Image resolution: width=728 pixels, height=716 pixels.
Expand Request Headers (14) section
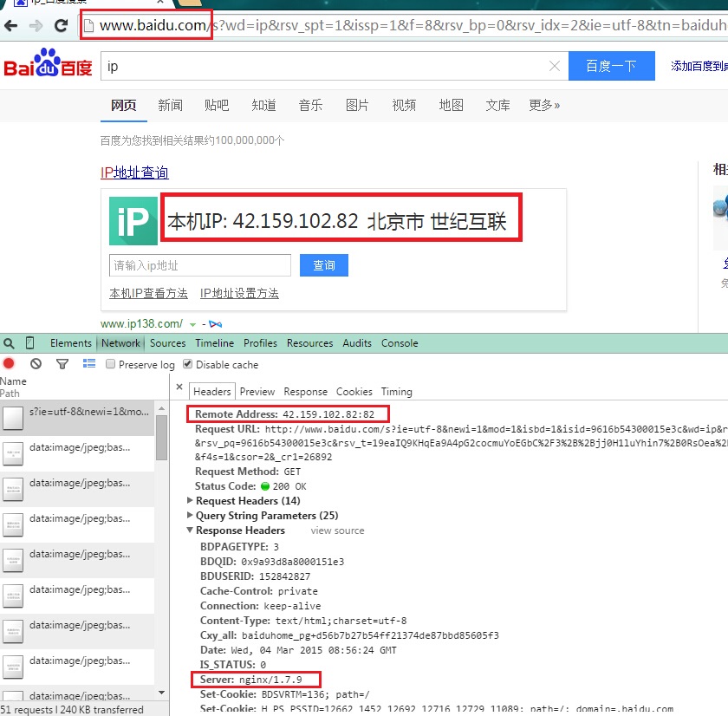click(x=190, y=500)
